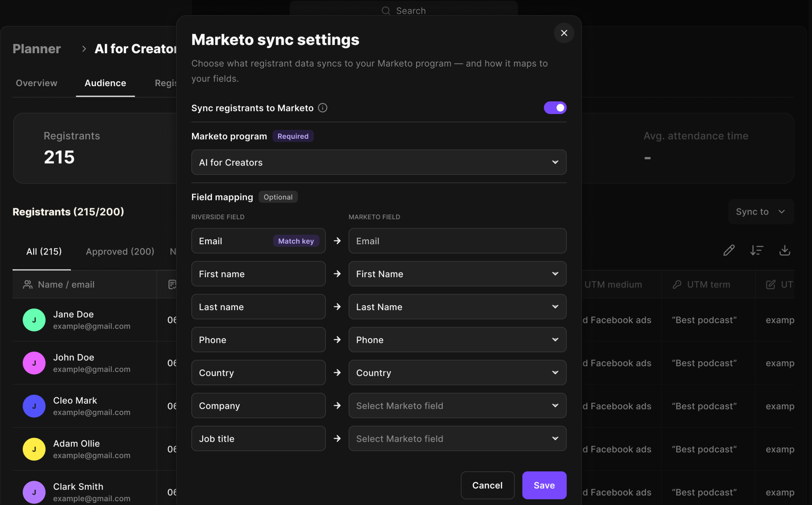
Task: Click Adam Ollie's avatar
Action: [x=34, y=449]
